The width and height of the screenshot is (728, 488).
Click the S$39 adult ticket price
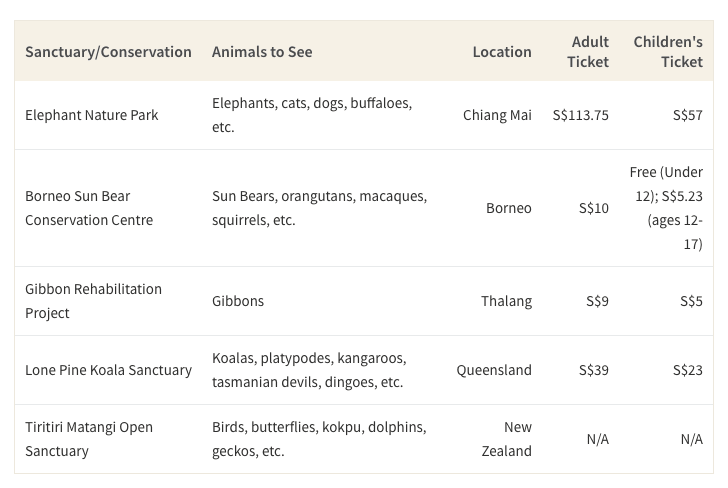(593, 370)
